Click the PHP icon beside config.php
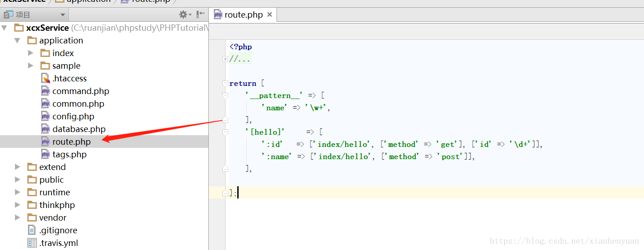644x250 pixels. pos(45,116)
